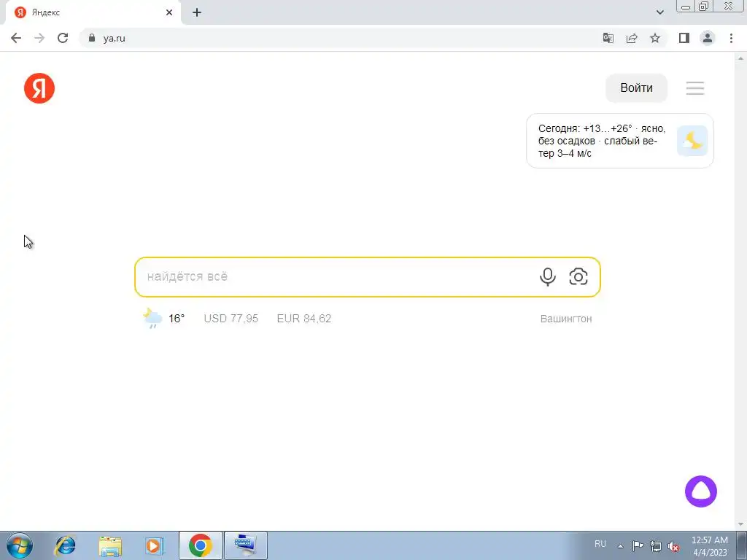Viewport: 747px width, 560px height.
Task: Open the 16° weather widget
Action: tap(163, 318)
